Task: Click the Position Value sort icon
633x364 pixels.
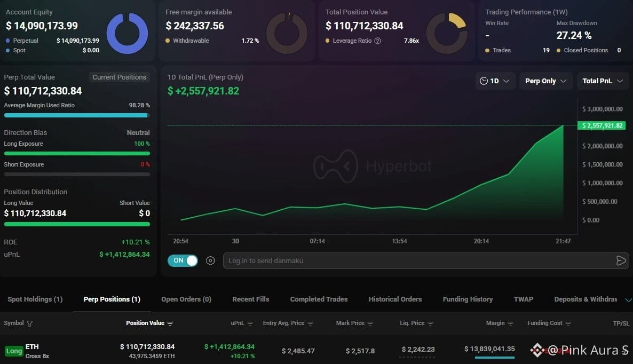Action: [170, 323]
